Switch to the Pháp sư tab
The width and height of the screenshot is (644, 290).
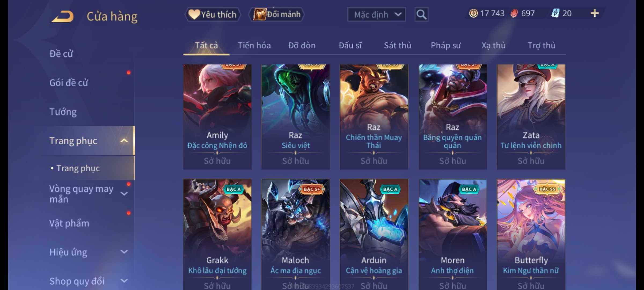[x=445, y=45]
